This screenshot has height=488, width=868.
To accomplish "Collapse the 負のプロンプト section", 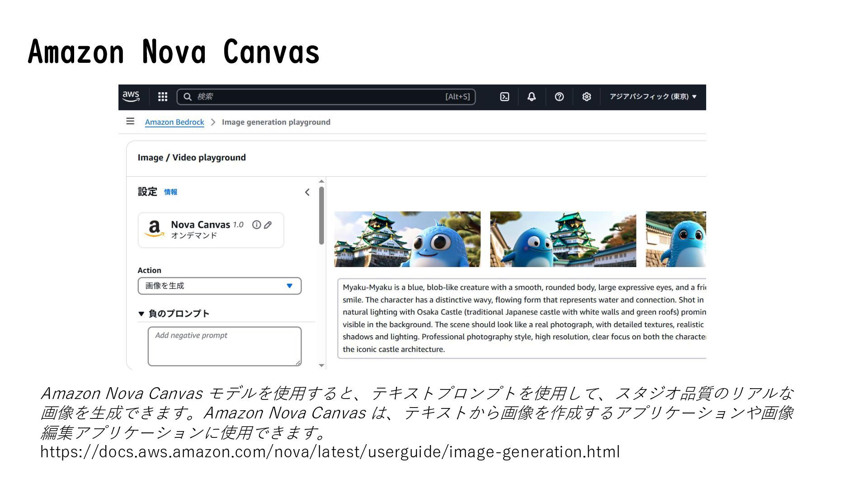I will pyautogui.click(x=174, y=314).
